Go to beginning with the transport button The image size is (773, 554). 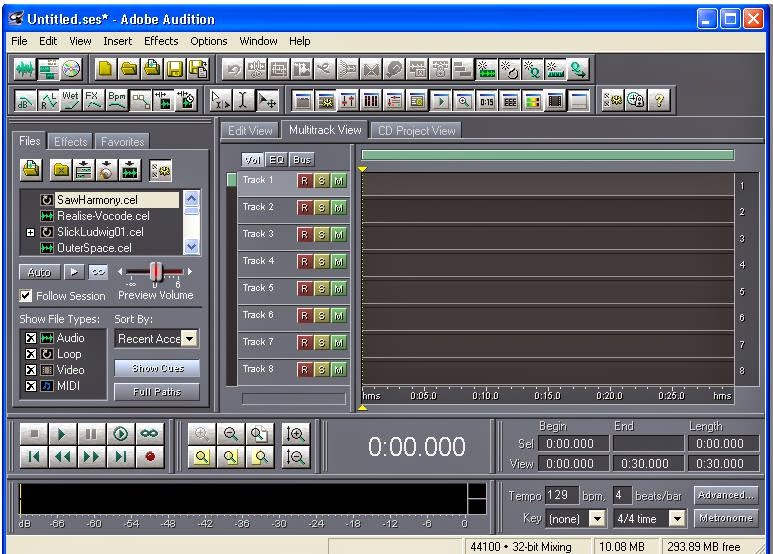click(34, 457)
